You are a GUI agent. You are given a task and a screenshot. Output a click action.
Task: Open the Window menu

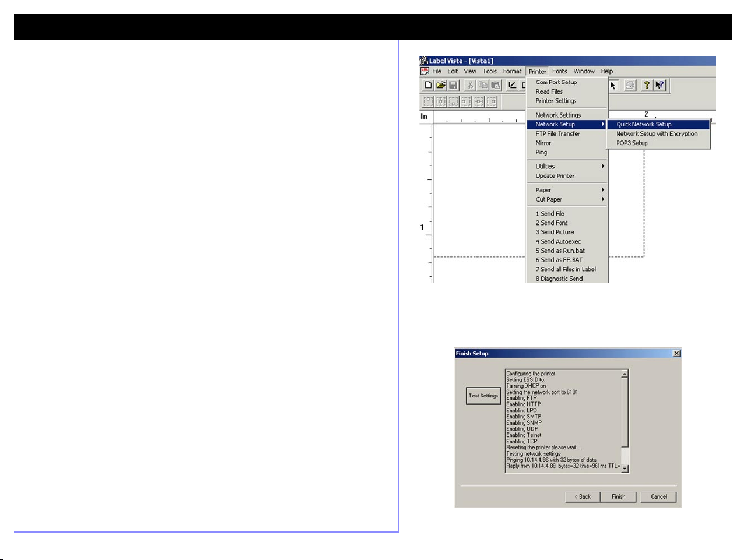point(584,72)
